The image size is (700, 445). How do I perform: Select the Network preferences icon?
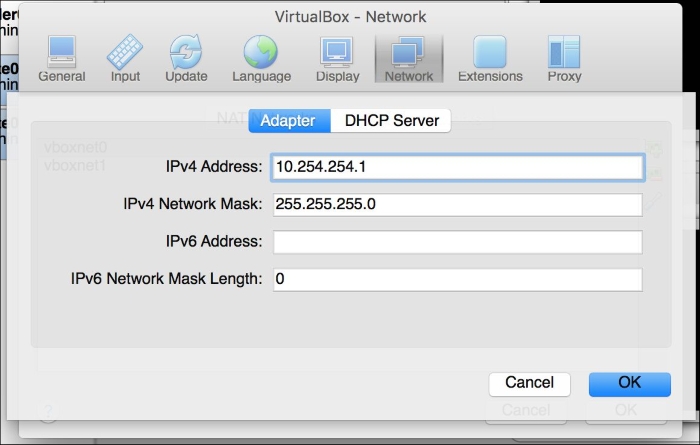coord(409,59)
